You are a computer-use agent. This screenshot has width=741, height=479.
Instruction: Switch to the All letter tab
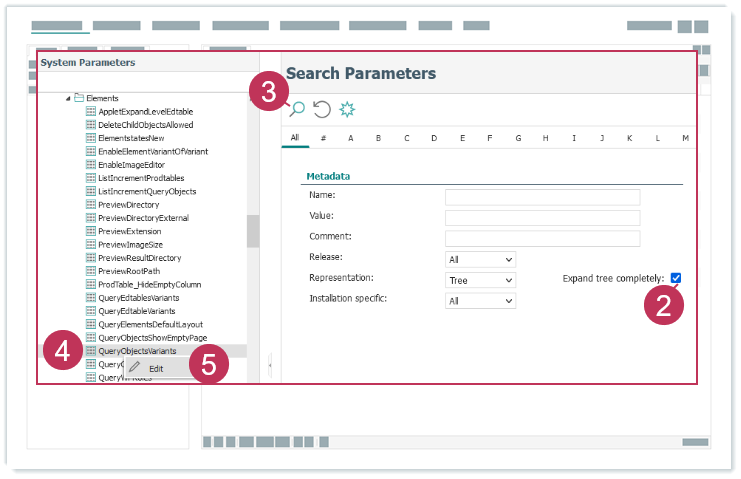click(295, 138)
